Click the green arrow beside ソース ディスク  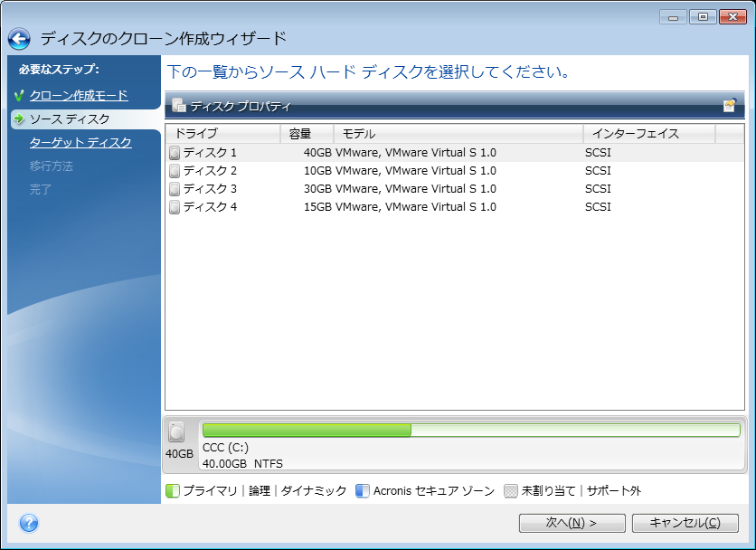[x=19, y=119]
